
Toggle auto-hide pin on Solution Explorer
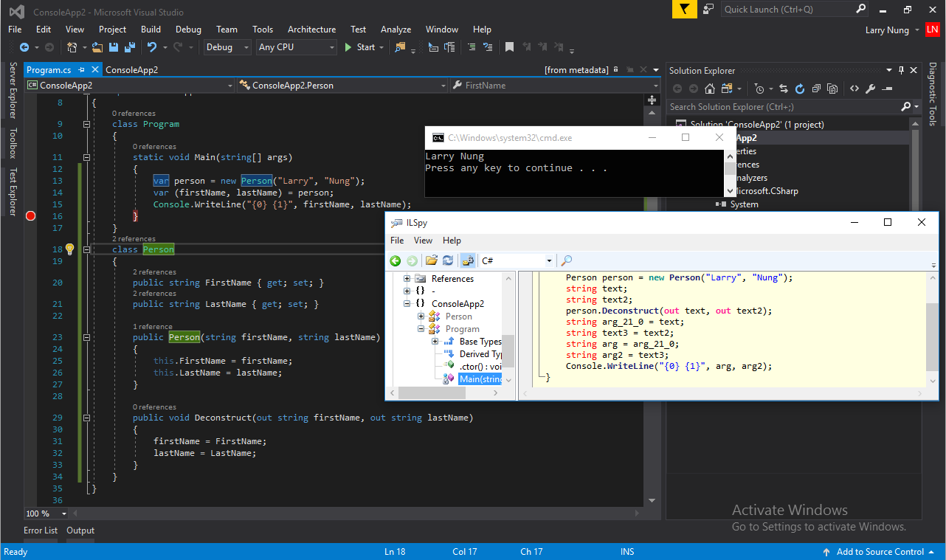tap(901, 71)
